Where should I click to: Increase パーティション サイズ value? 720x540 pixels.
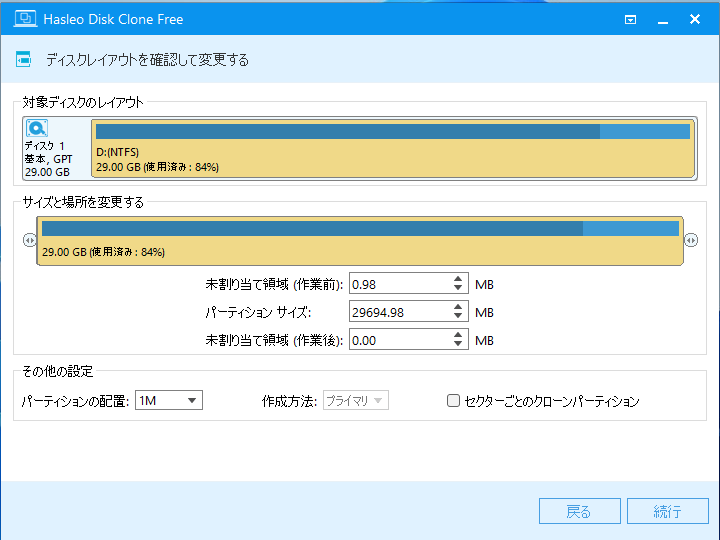click(458, 307)
